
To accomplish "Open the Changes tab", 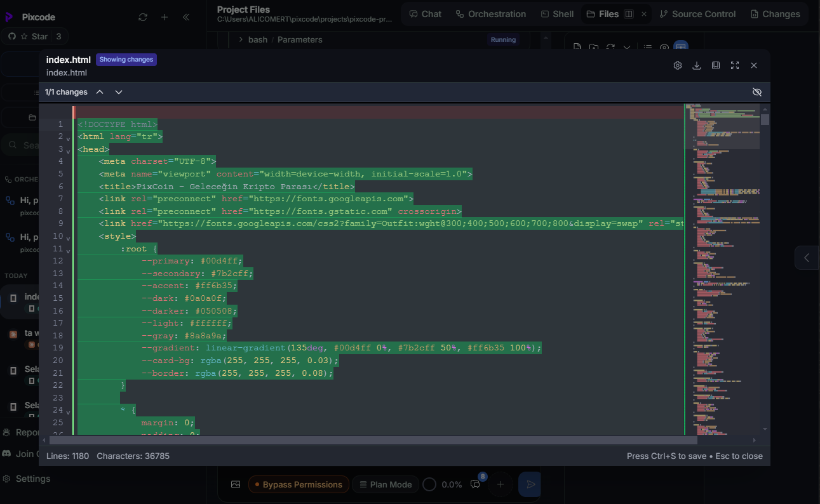I will pyautogui.click(x=775, y=14).
